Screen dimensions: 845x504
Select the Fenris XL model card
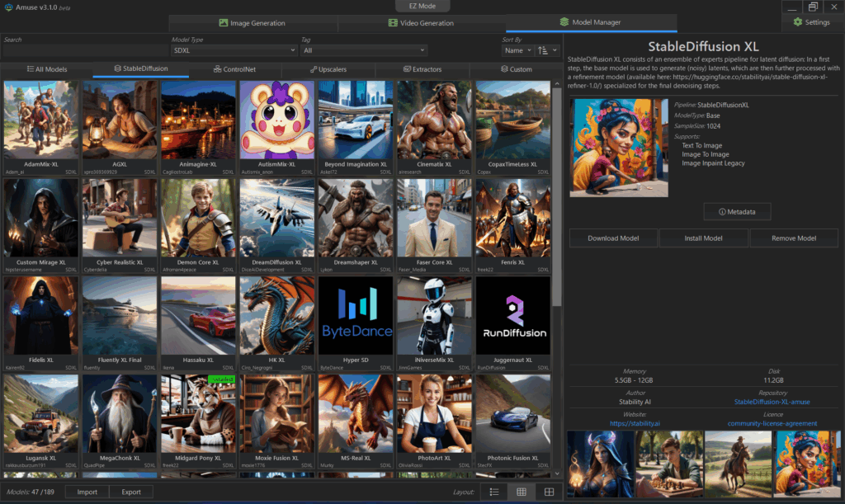pos(513,226)
